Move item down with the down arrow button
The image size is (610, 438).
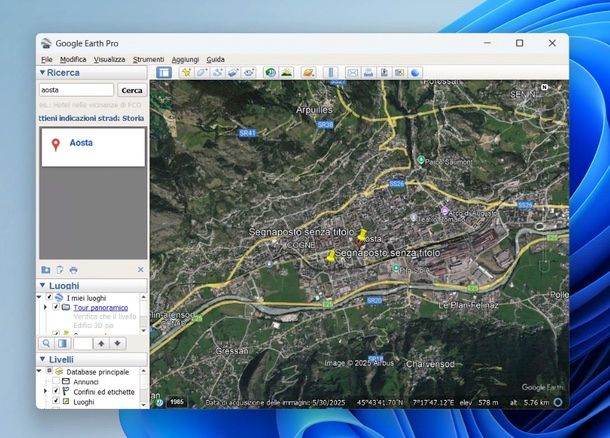coord(117,343)
